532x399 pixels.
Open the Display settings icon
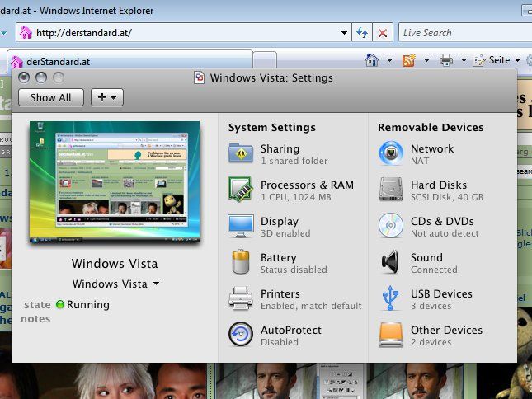point(240,227)
